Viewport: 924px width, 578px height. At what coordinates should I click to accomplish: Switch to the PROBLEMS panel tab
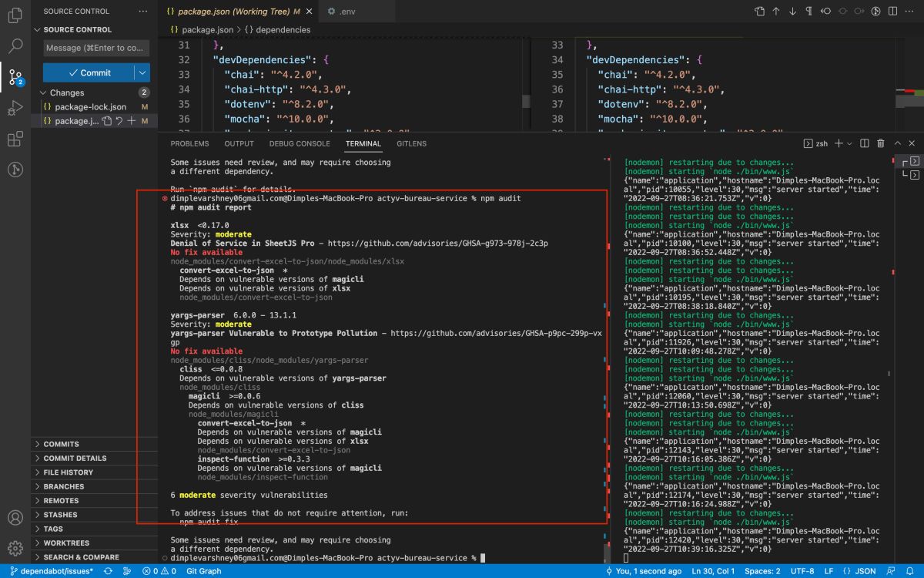[x=189, y=143]
